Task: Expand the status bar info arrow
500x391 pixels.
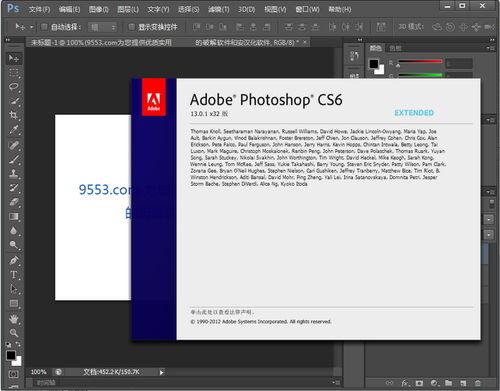Action: pyautogui.click(x=161, y=372)
